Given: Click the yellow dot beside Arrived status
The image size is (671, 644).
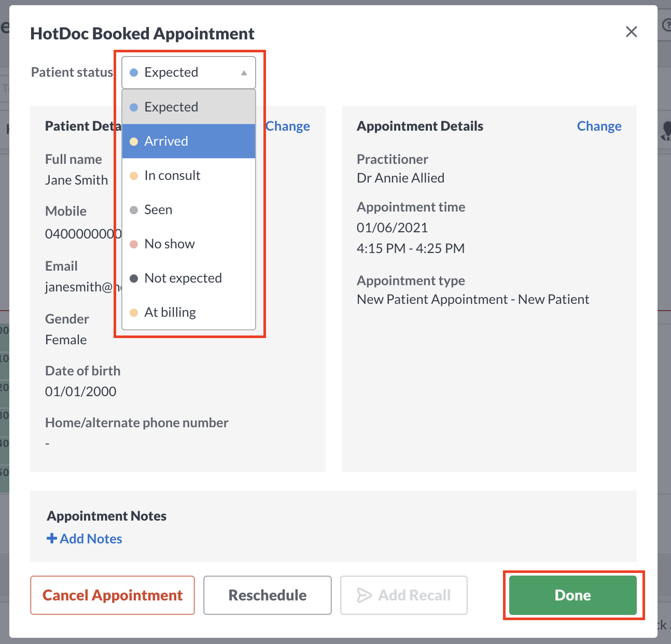Looking at the screenshot, I should 134,141.
